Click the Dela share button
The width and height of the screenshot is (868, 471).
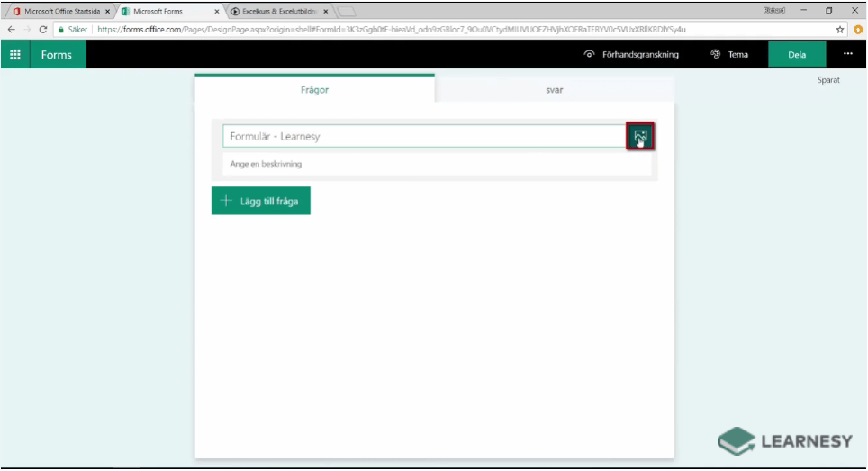797,54
